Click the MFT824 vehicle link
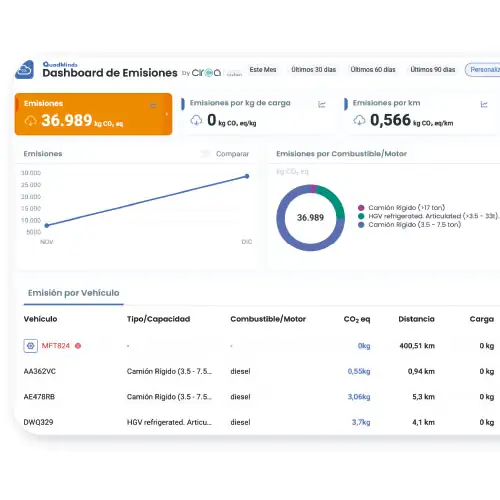This screenshot has width=500, height=500. (x=56, y=346)
